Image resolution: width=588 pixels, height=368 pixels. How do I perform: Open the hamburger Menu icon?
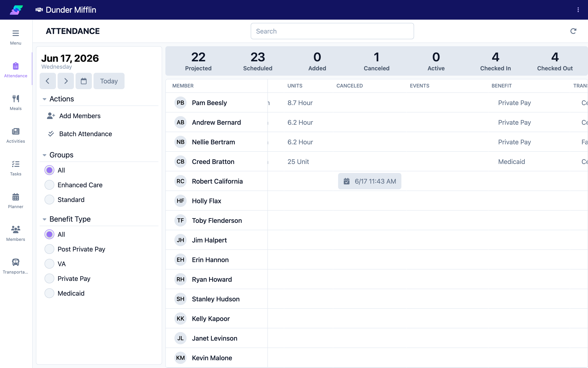[x=16, y=33]
